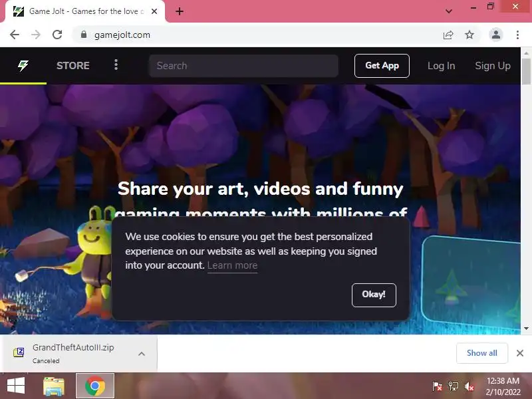Close the downloads bar
This screenshot has width=532, height=399.
(x=520, y=353)
